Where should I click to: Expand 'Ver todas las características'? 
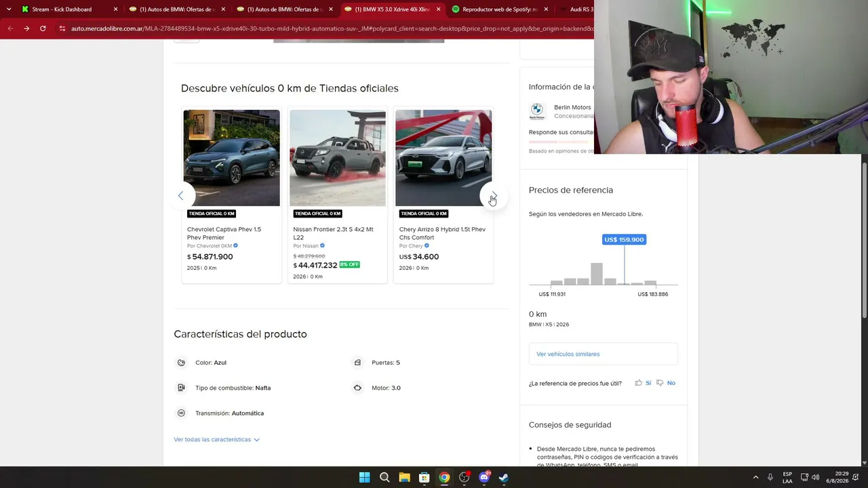(216, 439)
